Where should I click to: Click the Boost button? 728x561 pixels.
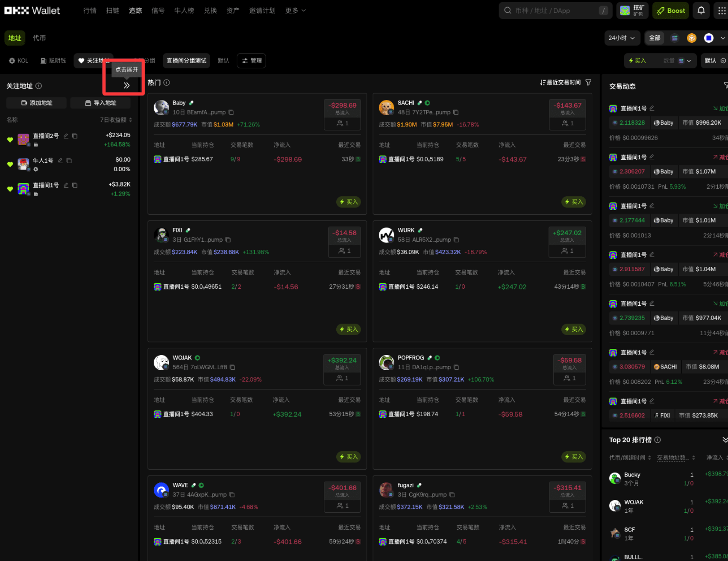click(x=670, y=11)
